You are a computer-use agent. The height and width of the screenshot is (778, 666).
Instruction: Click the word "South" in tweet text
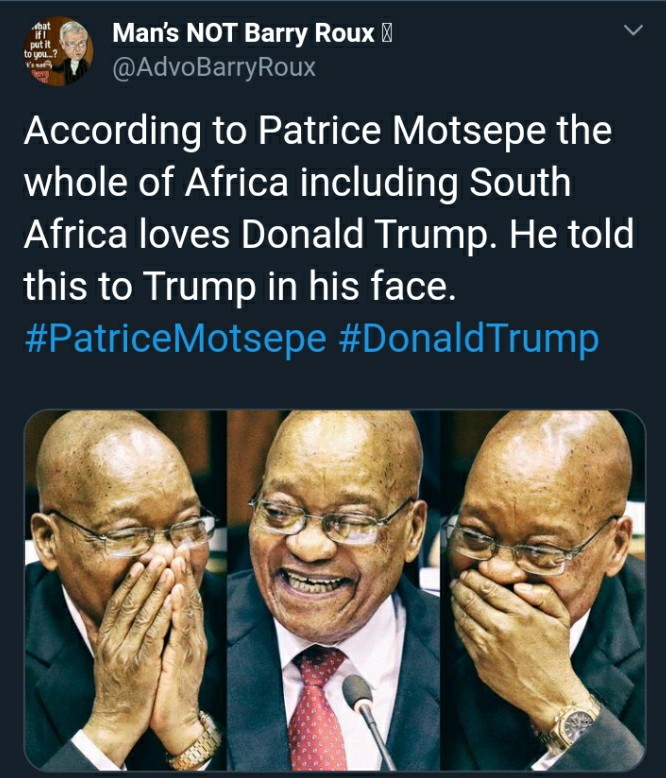point(520,182)
